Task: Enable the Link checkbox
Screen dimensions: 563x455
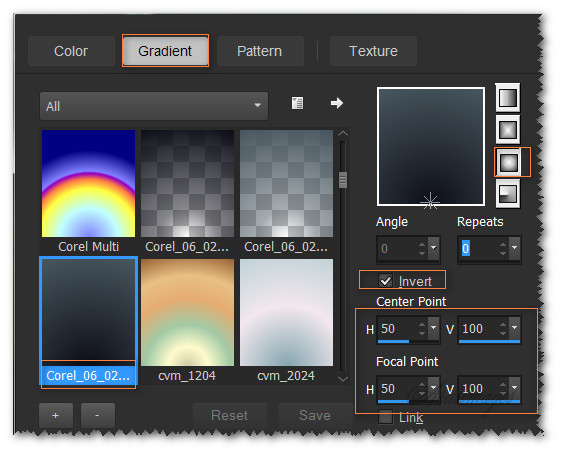Action: [386, 417]
